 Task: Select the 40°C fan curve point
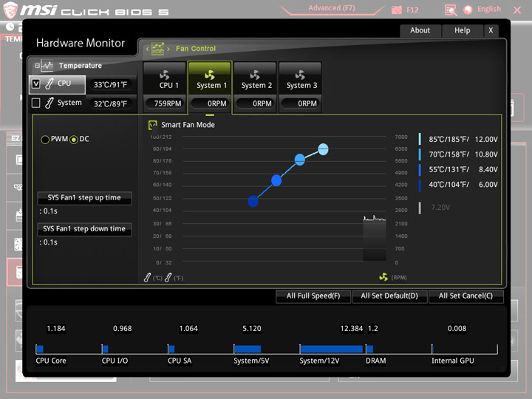tap(253, 201)
